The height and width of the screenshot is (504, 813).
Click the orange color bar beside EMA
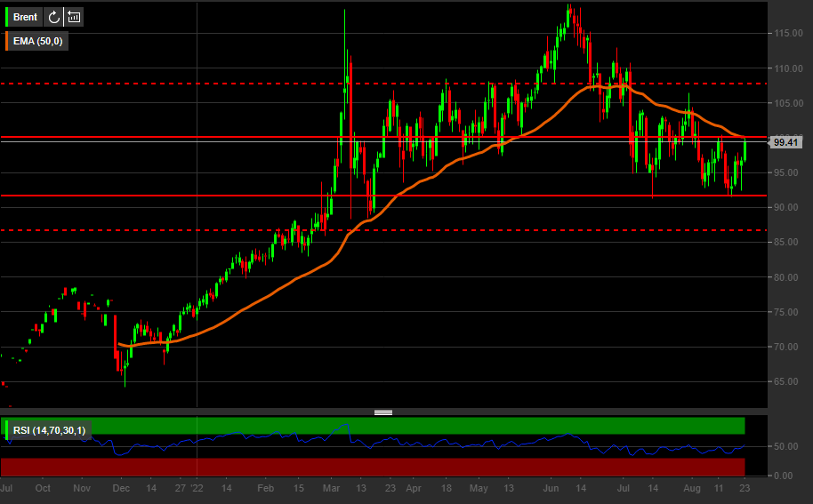click(7, 42)
